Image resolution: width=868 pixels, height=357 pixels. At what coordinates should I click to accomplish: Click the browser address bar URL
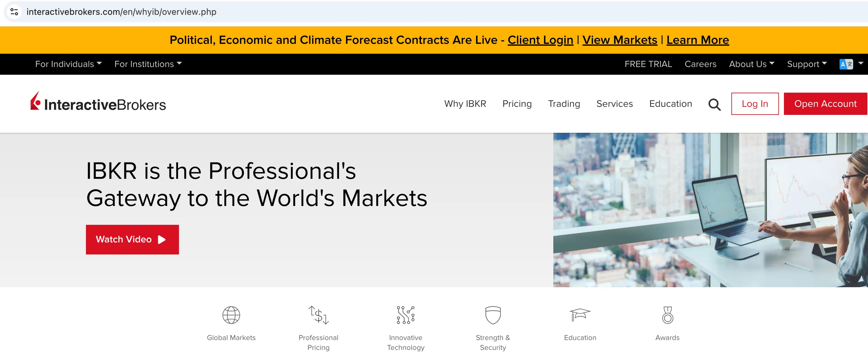(121, 12)
